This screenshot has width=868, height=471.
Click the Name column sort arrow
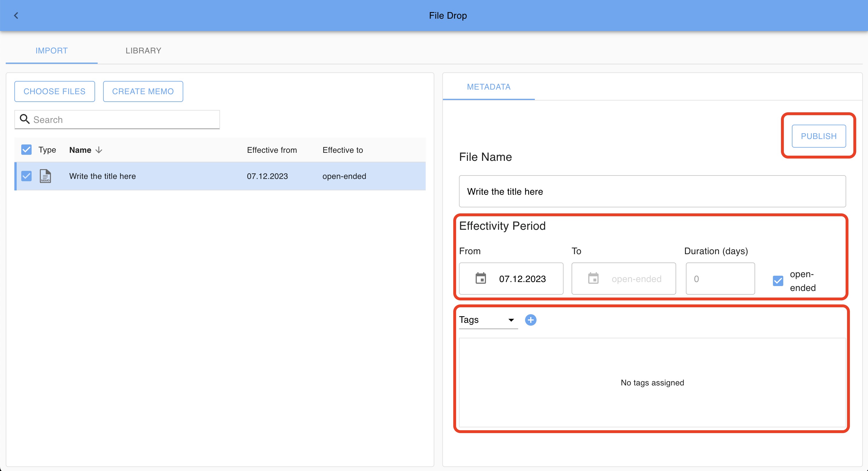[99, 150]
